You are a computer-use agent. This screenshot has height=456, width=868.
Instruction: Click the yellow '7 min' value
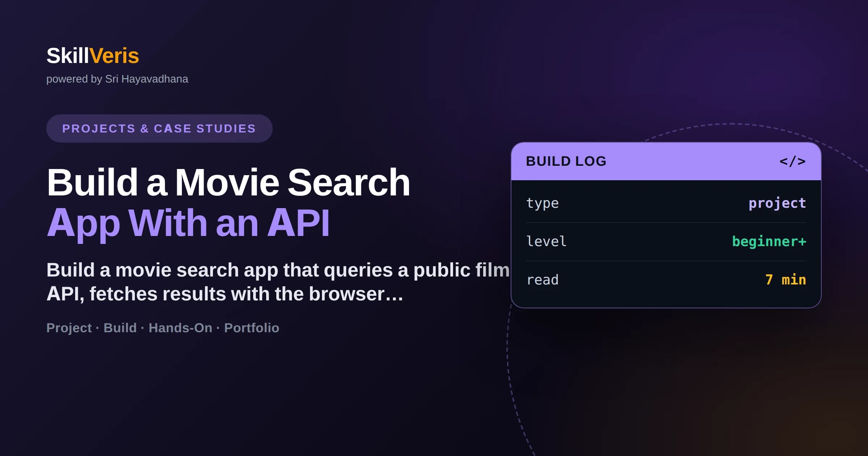786,280
